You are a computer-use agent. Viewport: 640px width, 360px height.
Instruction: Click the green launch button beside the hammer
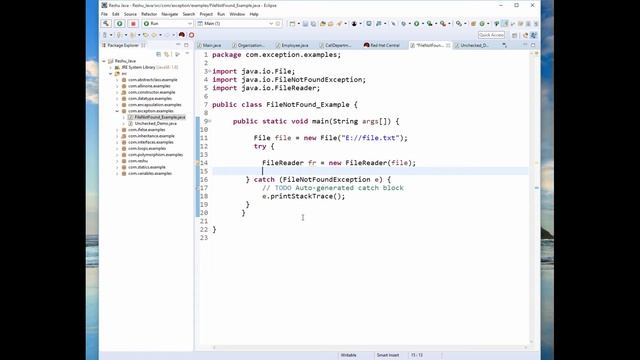pyautogui.click(x=120, y=24)
